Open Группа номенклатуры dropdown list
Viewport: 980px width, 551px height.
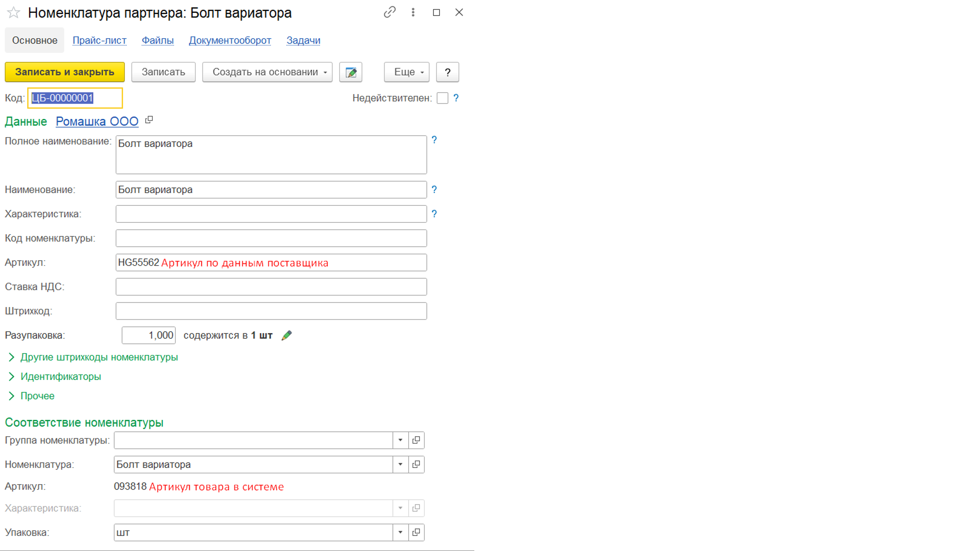coord(400,440)
